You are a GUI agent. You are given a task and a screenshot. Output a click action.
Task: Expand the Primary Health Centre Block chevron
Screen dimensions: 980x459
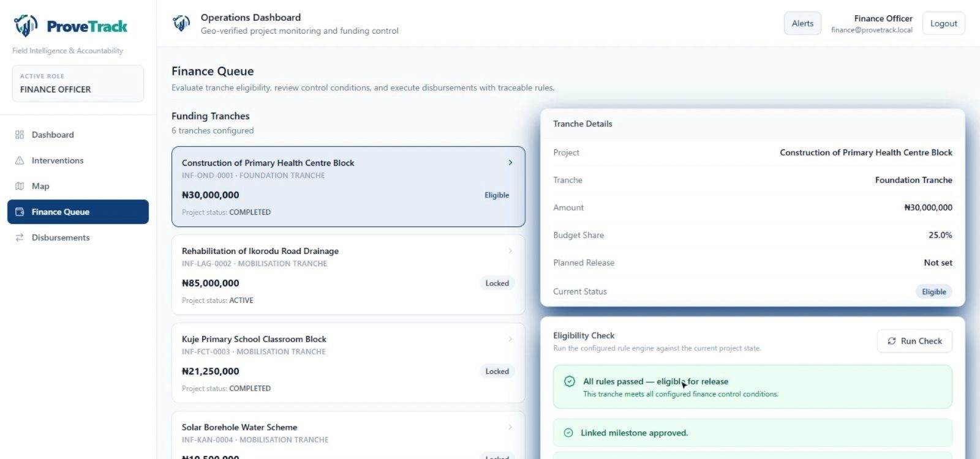pyautogui.click(x=510, y=163)
